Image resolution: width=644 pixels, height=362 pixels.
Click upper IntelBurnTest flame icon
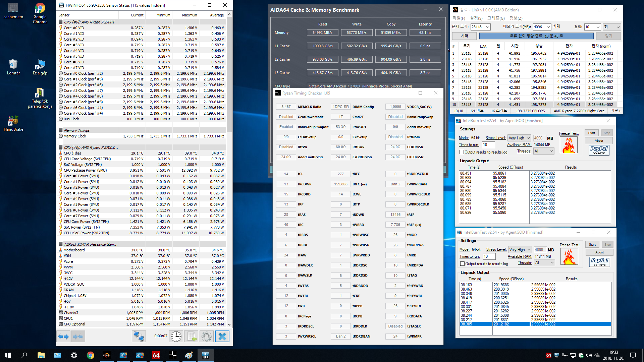(569, 145)
